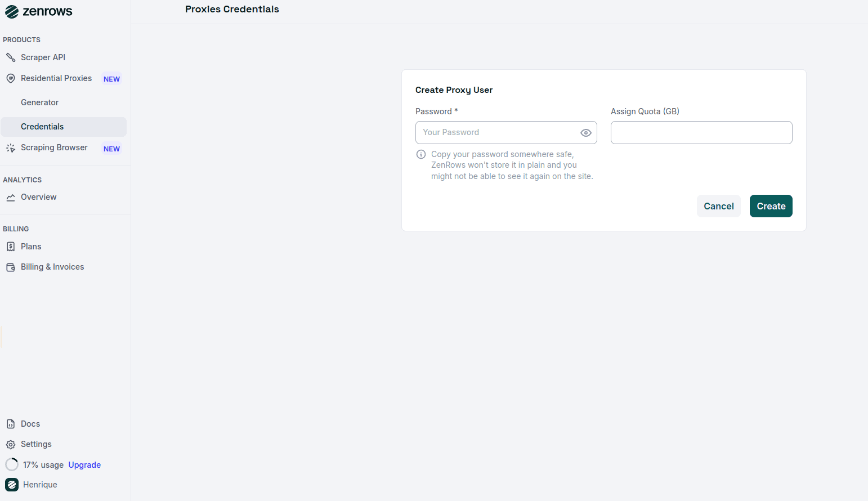Viewport: 868px width, 501px height.
Task: Open Plans page
Action: 31,247
